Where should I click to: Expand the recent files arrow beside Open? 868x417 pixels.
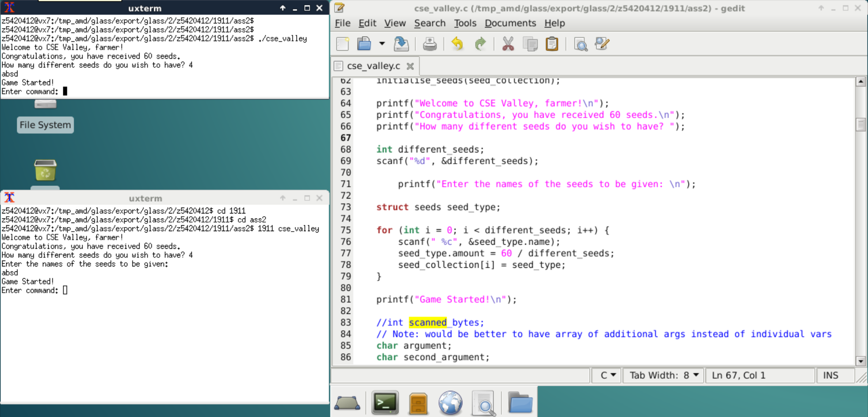point(382,44)
